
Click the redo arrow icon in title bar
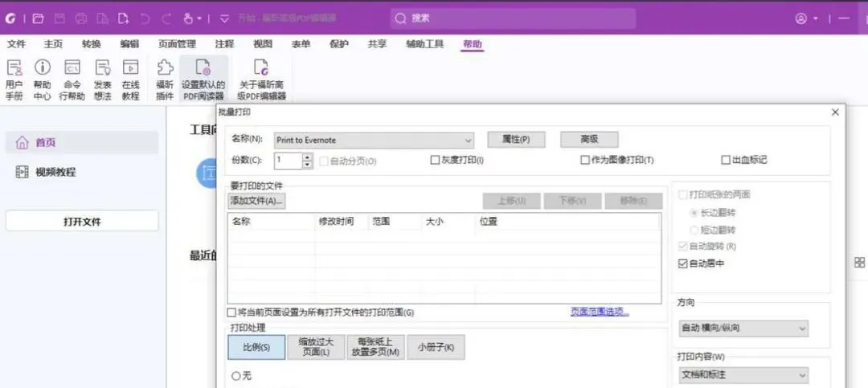point(166,18)
